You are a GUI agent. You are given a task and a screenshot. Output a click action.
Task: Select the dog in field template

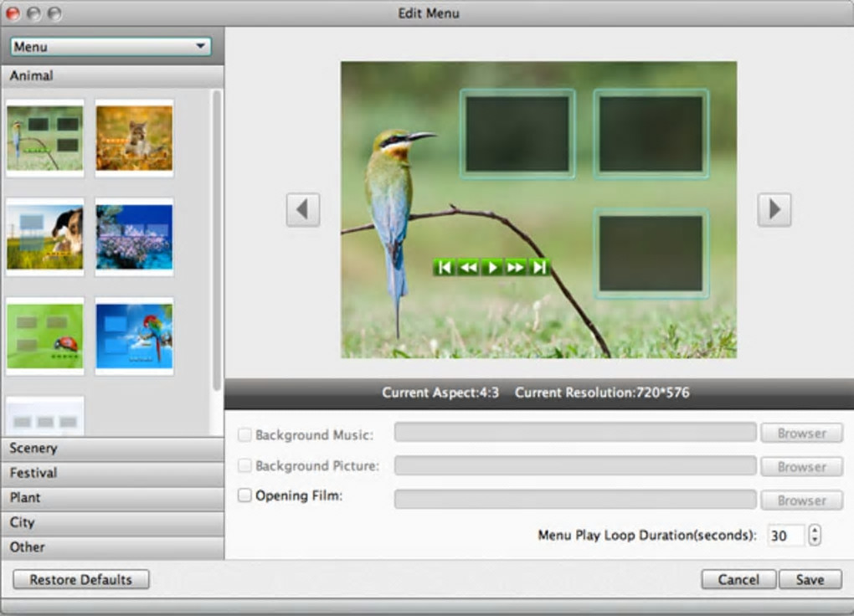click(45, 237)
